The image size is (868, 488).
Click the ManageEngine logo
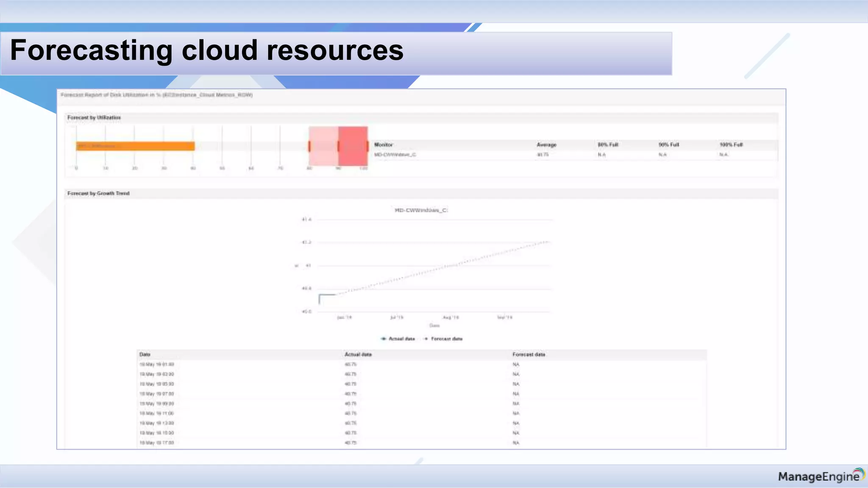click(x=821, y=476)
